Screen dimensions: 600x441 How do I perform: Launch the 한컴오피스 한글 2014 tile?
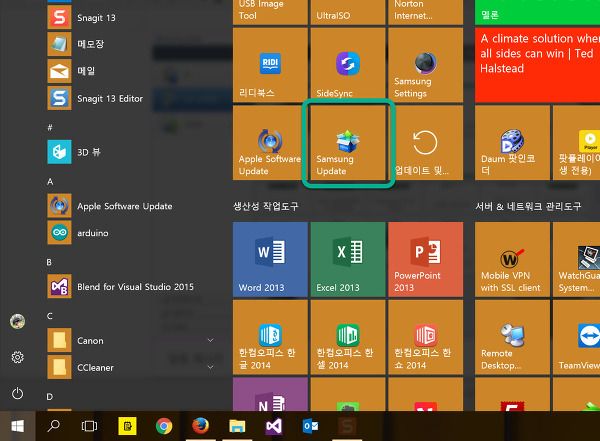coord(270,337)
